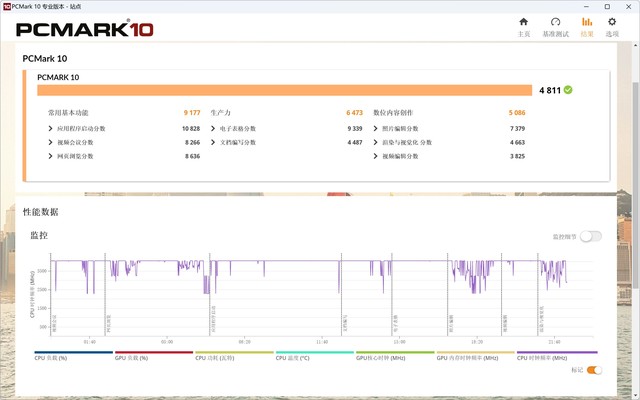Click the vertical scrollbar on the right edge
640x400 pixels.
636,184
